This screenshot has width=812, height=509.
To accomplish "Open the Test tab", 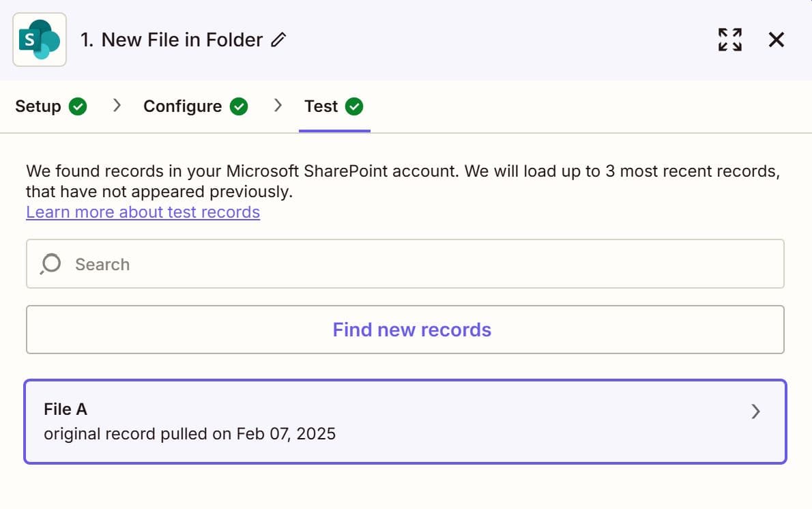I will point(321,106).
